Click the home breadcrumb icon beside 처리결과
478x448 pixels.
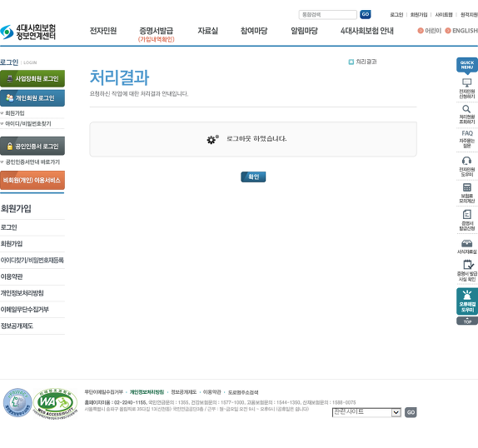pyautogui.click(x=351, y=62)
